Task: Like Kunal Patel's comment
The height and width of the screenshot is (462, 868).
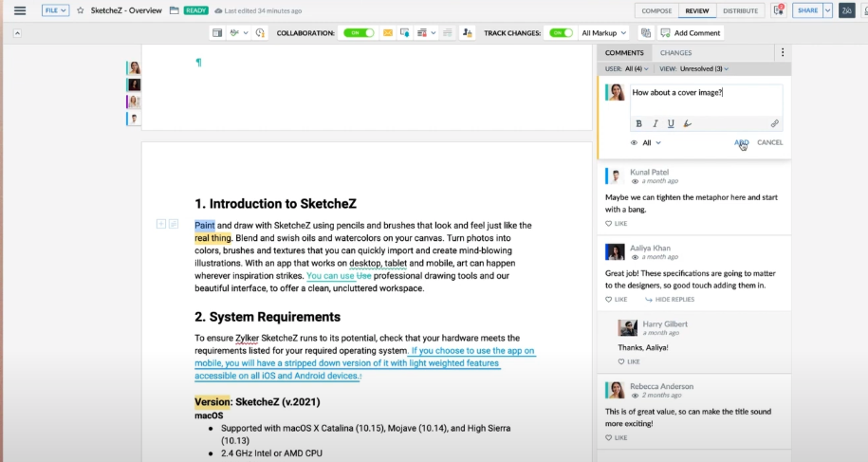Action: tap(617, 223)
